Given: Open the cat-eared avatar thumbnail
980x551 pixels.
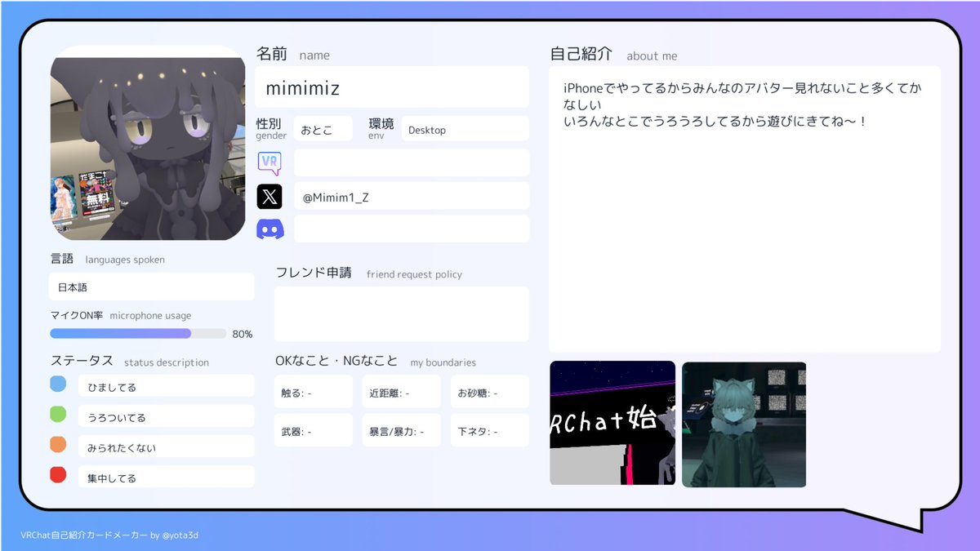Looking at the screenshot, I should [x=744, y=424].
